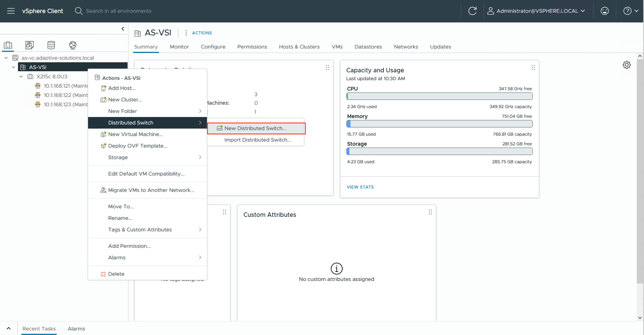Click the Search in all environments field
The height and width of the screenshot is (335, 644).
point(119,11)
